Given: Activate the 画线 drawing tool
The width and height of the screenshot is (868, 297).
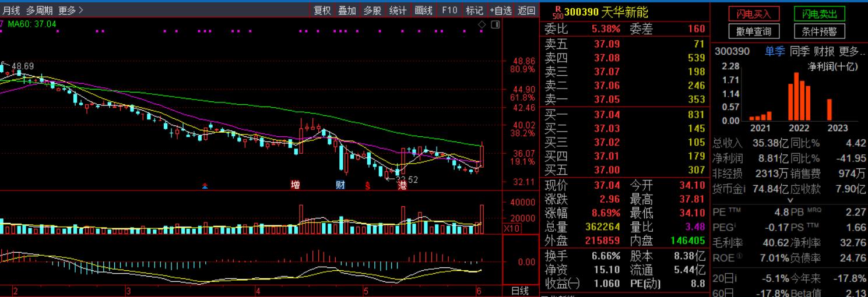Looking at the screenshot, I should coord(424,10).
